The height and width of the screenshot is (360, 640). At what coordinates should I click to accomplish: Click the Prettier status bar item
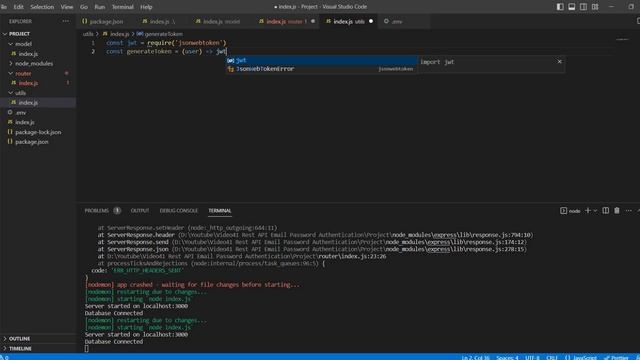click(x=617, y=358)
